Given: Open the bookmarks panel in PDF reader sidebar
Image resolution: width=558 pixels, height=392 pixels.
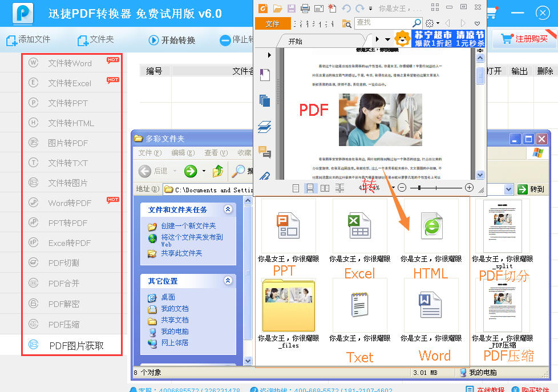Looking at the screenshot, I should 265,75.
